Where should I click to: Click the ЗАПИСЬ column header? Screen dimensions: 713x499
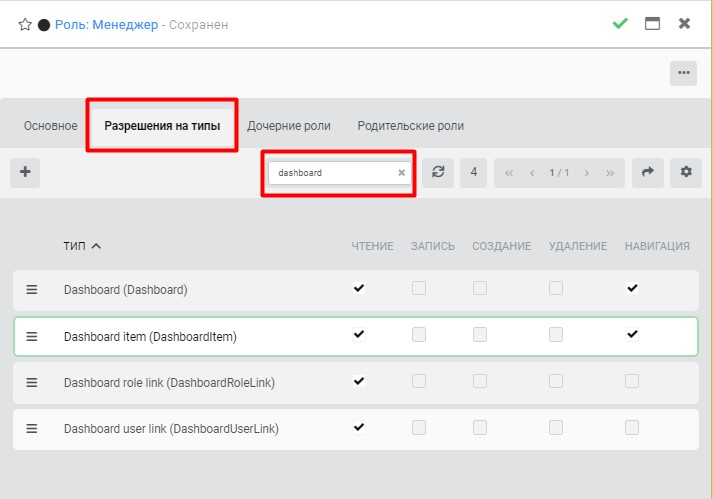pos(432,246)
